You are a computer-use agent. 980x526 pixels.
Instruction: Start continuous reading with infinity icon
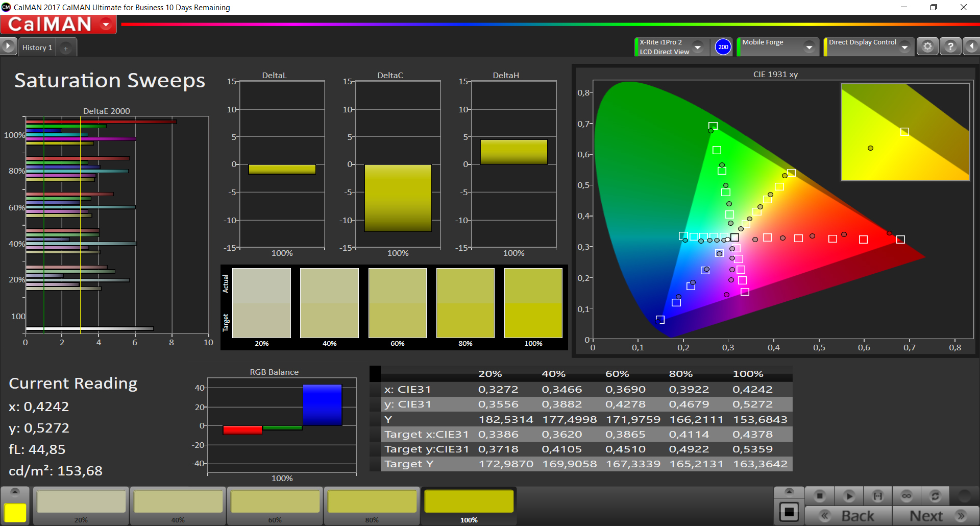[906, 496]
